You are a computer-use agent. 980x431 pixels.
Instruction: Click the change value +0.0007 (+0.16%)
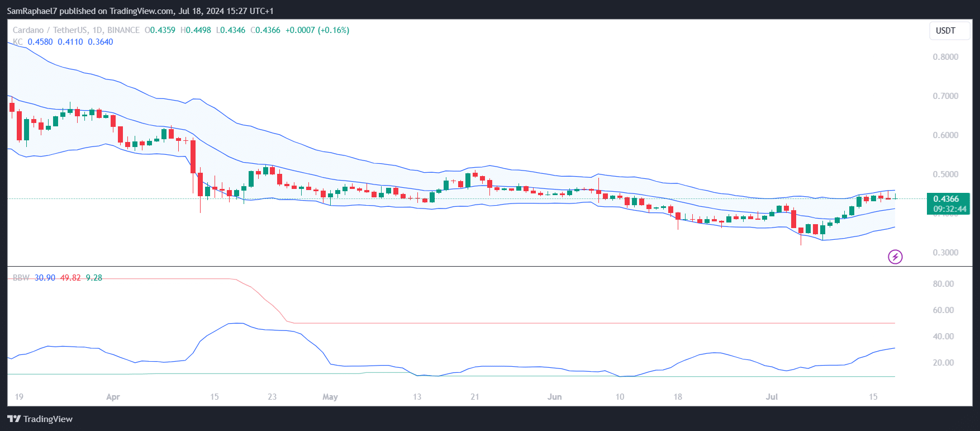pyautogui.click(x=317, y=30)
